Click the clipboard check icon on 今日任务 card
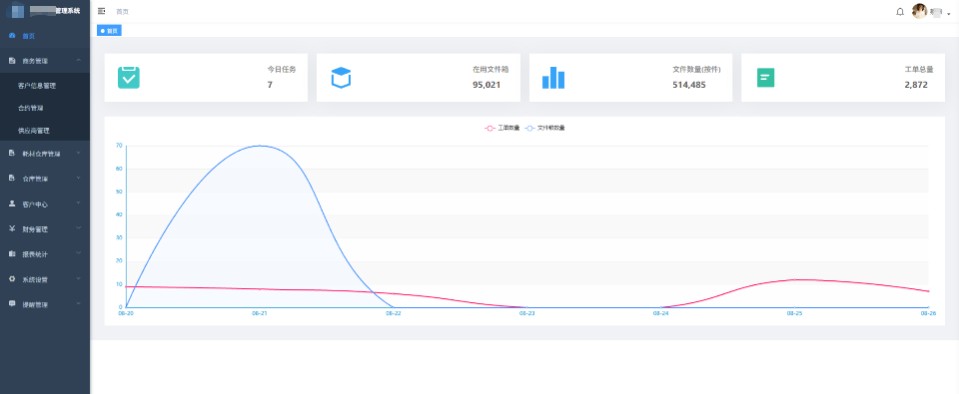Viewport: 959px width, 394px height. click(129, 78)
